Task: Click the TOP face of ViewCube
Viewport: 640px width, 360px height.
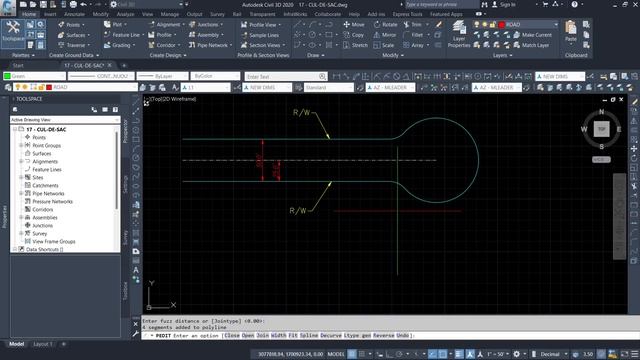Action: [x=601, y=129]
